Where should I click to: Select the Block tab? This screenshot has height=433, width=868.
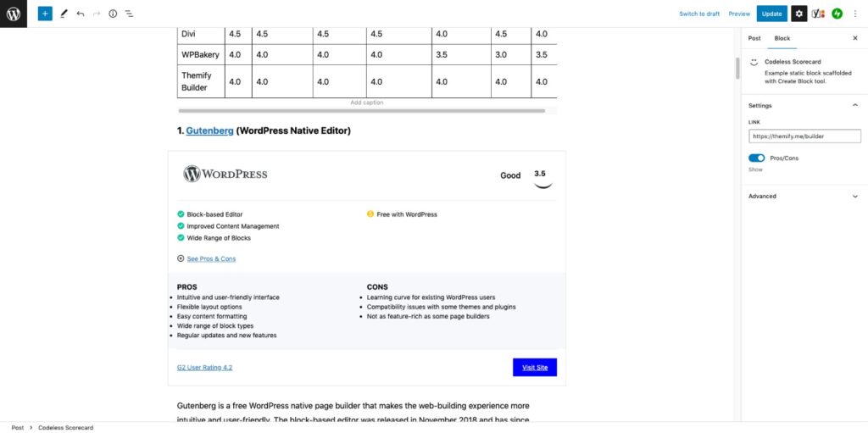[782, 38]
